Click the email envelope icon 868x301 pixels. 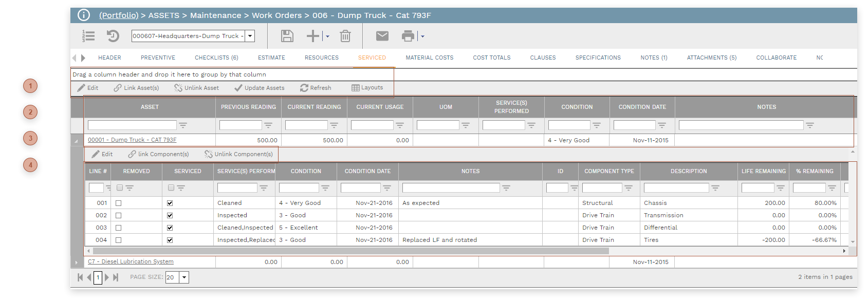point(382,36)
